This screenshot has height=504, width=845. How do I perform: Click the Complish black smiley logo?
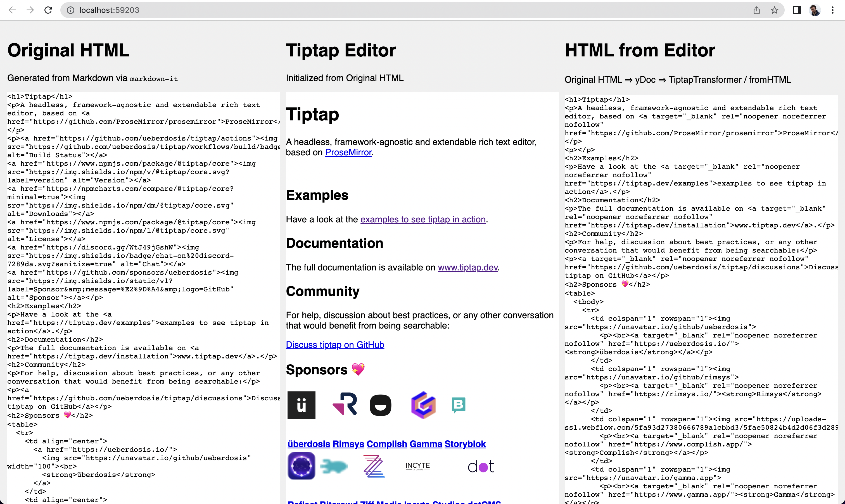pos(380,405)
